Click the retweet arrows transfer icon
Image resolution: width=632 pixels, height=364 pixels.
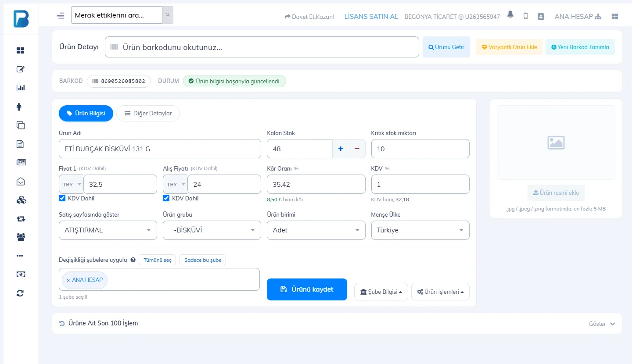(21, 218)
